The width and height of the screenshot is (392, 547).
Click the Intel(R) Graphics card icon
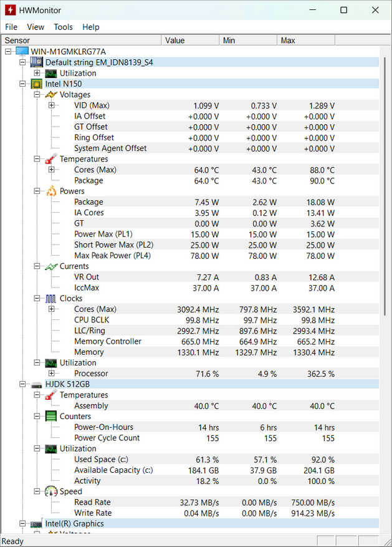37,524
